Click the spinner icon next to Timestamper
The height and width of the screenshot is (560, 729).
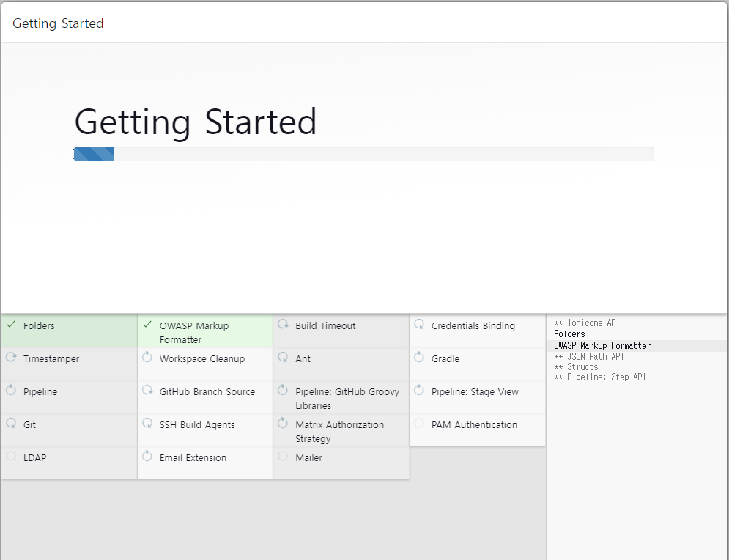(11, 357)
